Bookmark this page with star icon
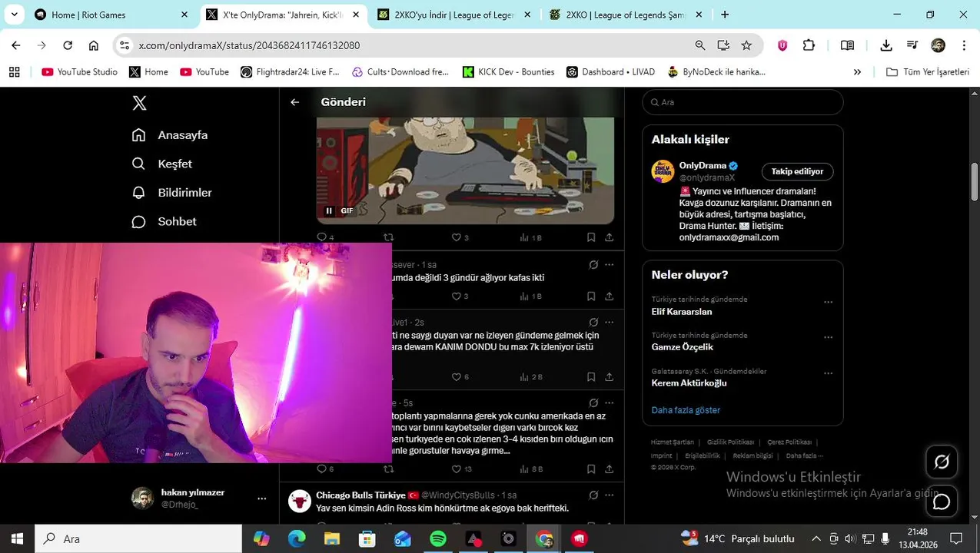980x553 pixels. [746, 45]
